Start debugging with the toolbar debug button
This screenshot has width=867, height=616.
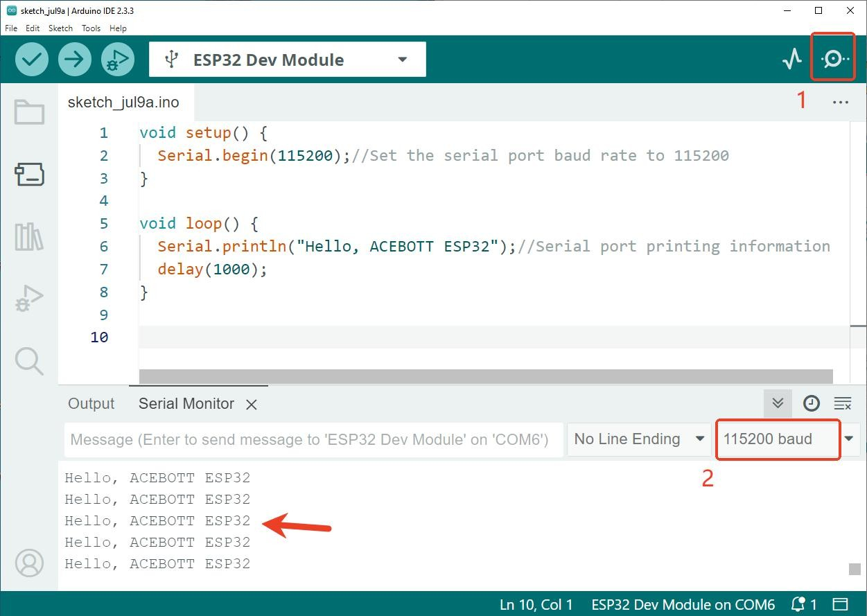point(118,60)
